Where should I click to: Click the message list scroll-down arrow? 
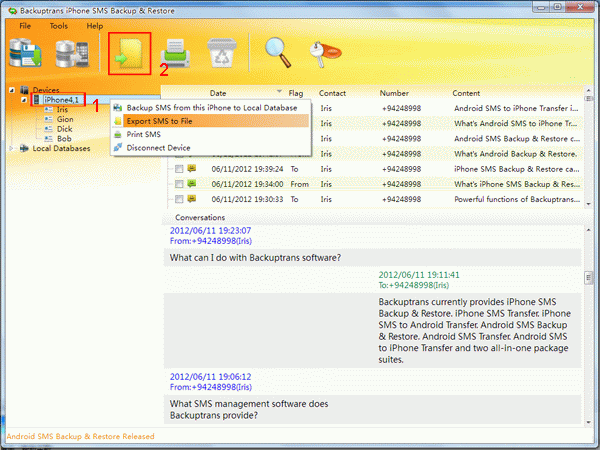tap(589, 204)
